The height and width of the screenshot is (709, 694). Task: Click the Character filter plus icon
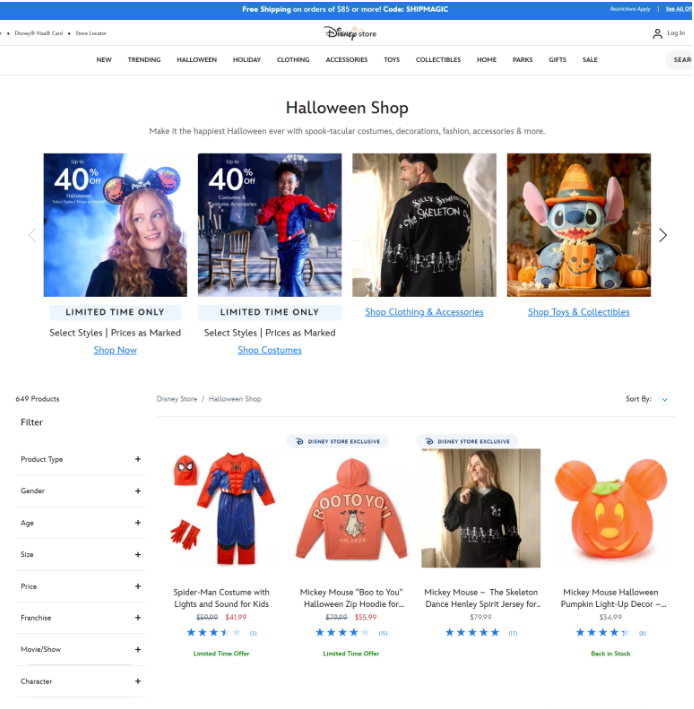pyautogui.click(x=138, y=681)
